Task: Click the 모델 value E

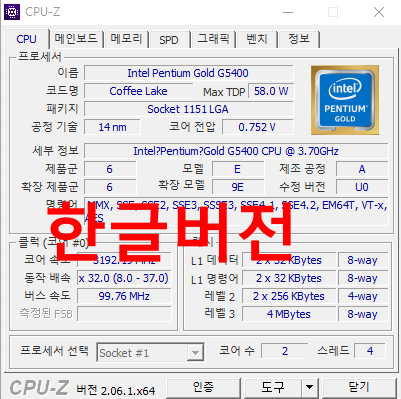Action: pos(238,169)
